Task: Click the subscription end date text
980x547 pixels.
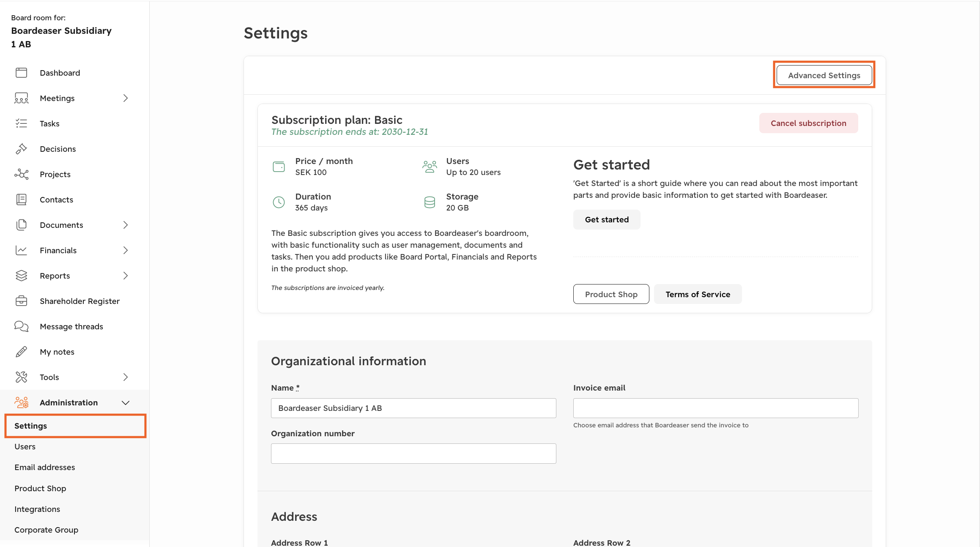Action: (350, 132)
